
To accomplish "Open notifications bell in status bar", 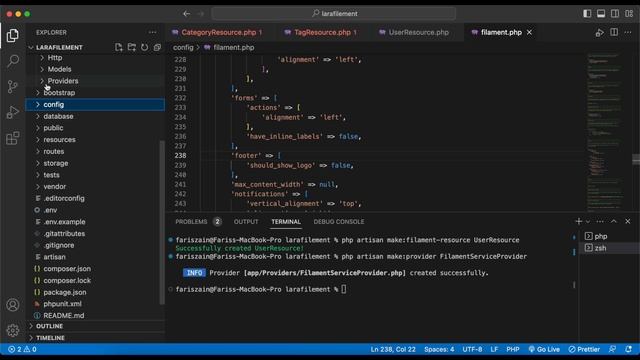I will (x=628, y=349).
